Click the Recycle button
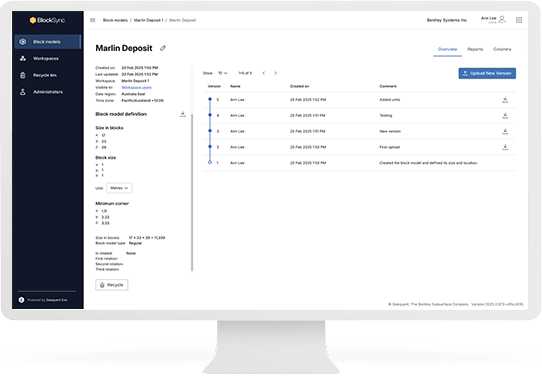The image size is (542, 376). click(x=112, y=285)
